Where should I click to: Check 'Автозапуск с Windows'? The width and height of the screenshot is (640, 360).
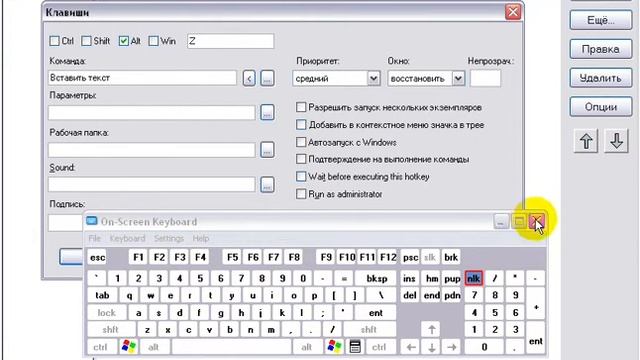click(301, 142)
